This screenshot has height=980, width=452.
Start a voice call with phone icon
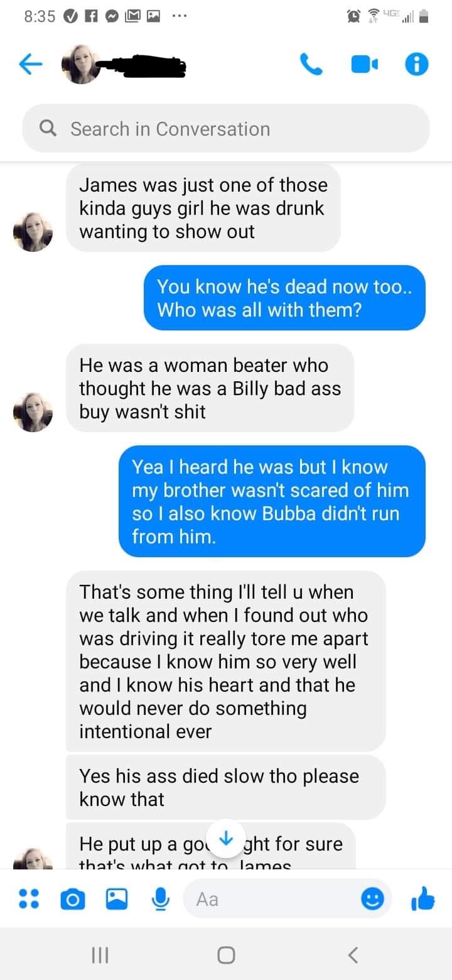coord(311,64)
